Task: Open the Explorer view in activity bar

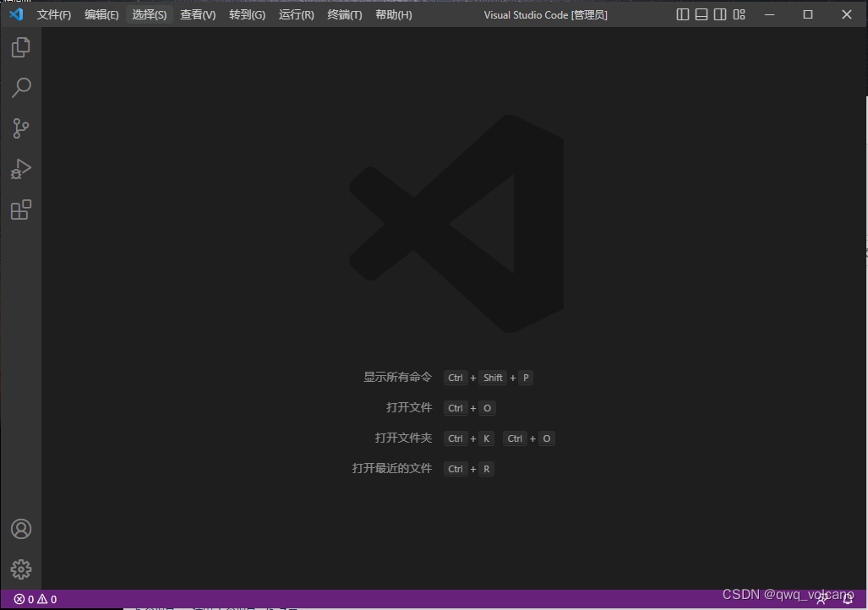Action: pyautogui.click(x=21, y=47)
